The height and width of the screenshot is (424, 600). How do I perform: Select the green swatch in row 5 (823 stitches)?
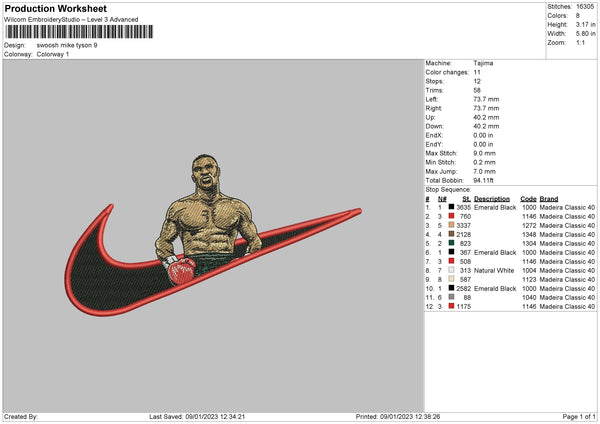(x=452, y=243)
